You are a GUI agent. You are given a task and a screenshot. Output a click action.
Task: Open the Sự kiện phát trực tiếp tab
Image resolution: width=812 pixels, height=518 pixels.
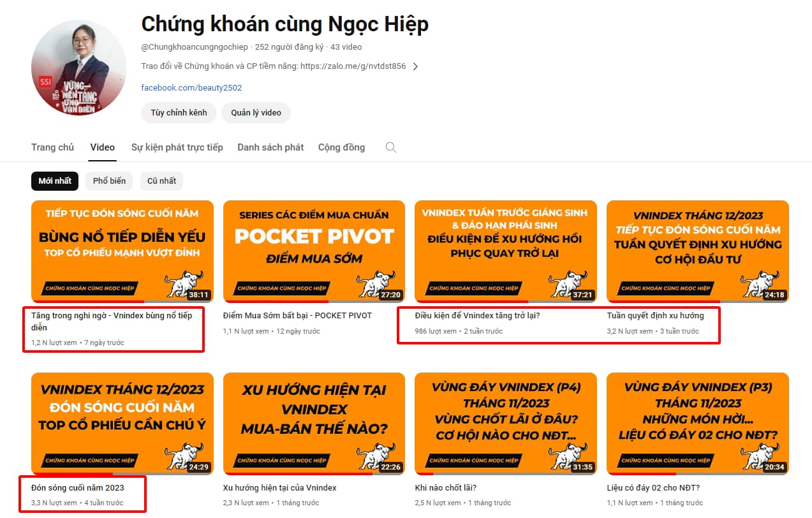[x=177, y=147]
